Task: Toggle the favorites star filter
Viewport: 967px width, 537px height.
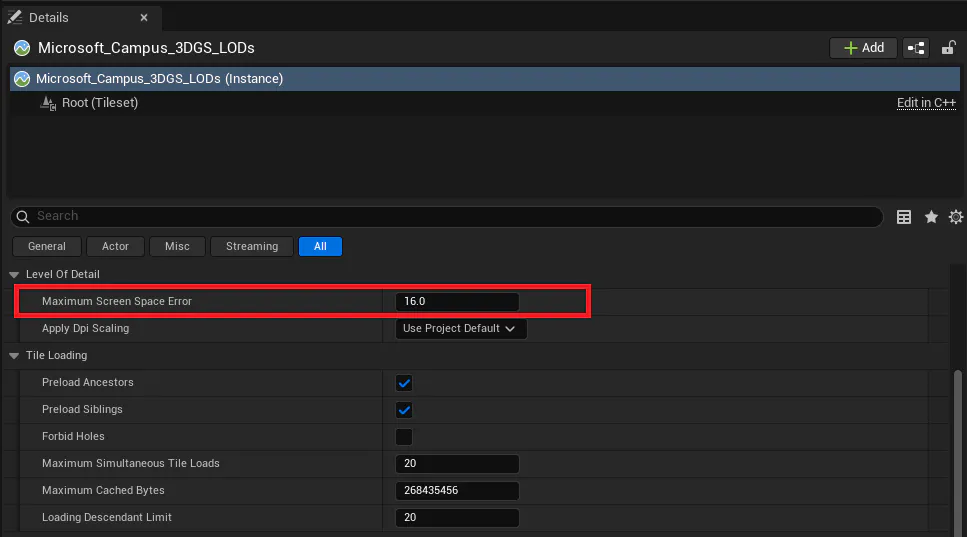Action: pyautogui.click(x=931, y=217)
